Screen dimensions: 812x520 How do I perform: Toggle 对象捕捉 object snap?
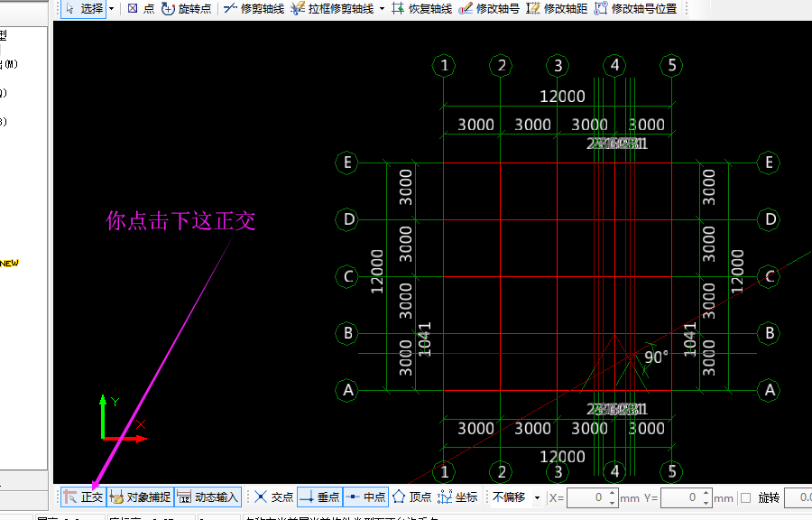pos(141,497)
